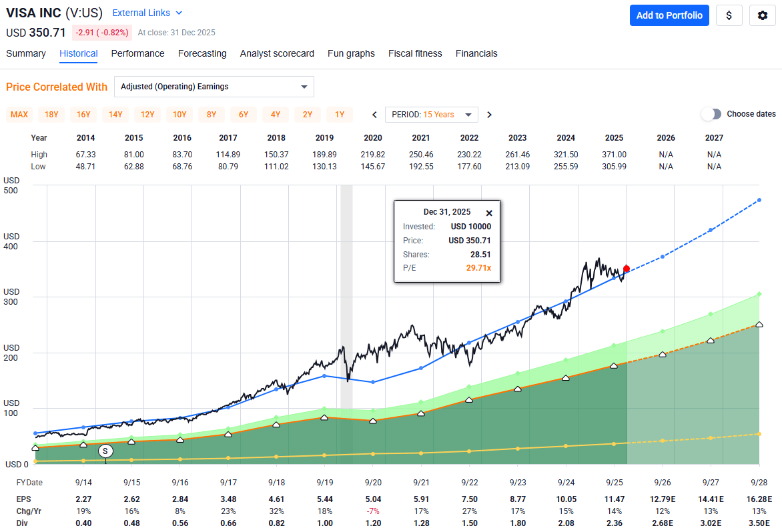Screen dimensions: 782x532
Task: Select the MAX period button
Action: click(19, 114)
